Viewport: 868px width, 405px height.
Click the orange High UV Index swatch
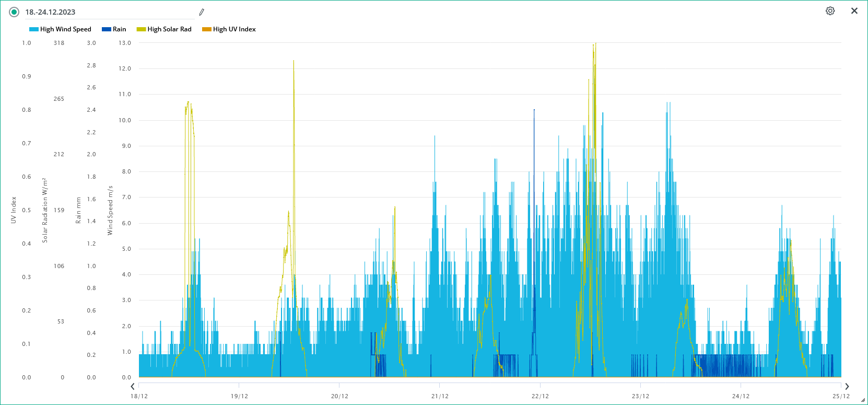pyautogui.click(x=207, y=29)
